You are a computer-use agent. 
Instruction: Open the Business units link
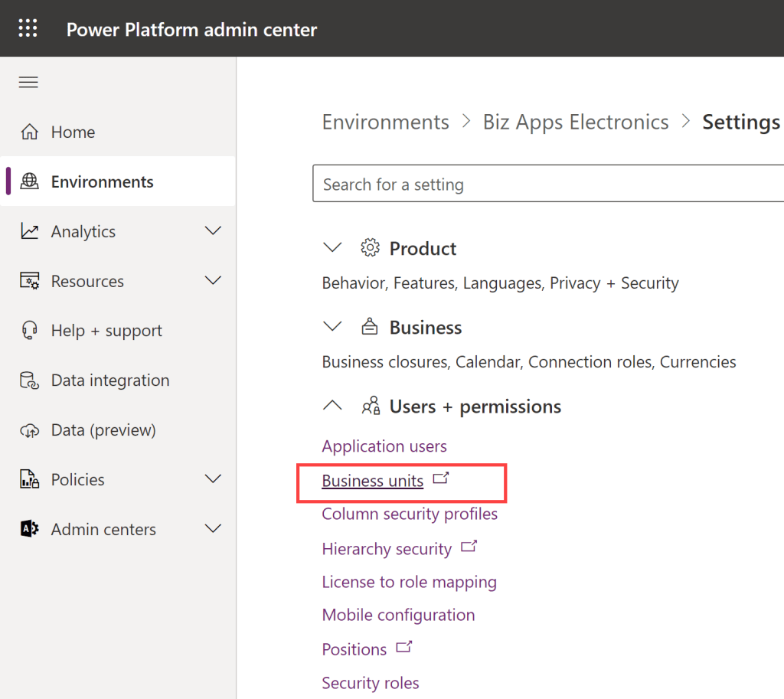[372, 481]
